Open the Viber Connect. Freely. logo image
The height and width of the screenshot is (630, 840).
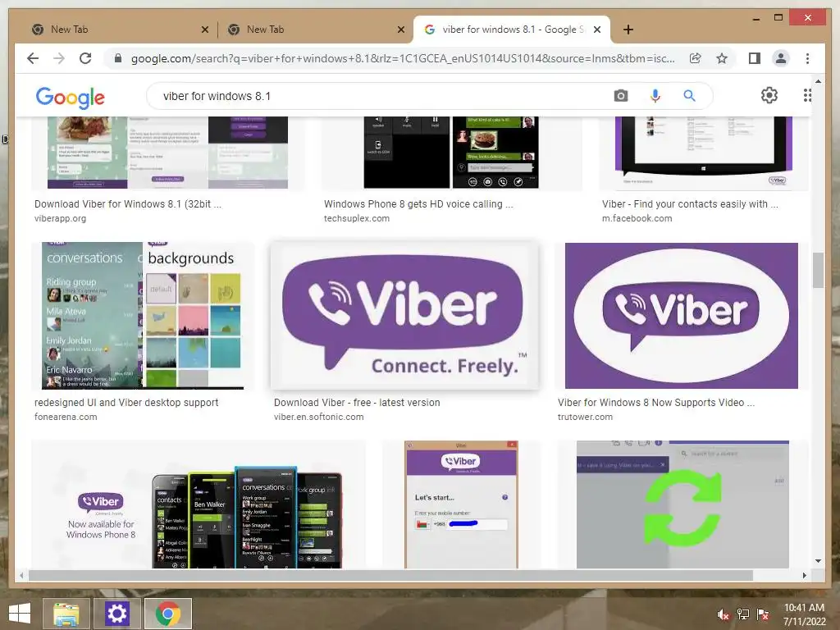pos(404,316)
